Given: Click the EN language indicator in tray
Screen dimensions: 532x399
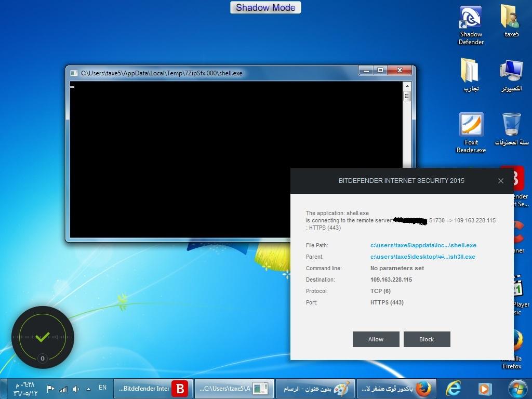Looking at the screenshot, I should 102,388.
